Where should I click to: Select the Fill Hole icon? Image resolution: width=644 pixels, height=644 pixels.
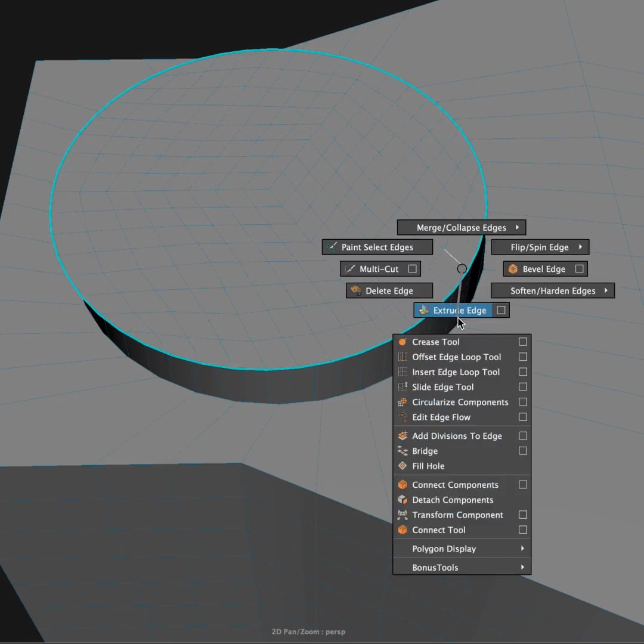pos(402,466)
